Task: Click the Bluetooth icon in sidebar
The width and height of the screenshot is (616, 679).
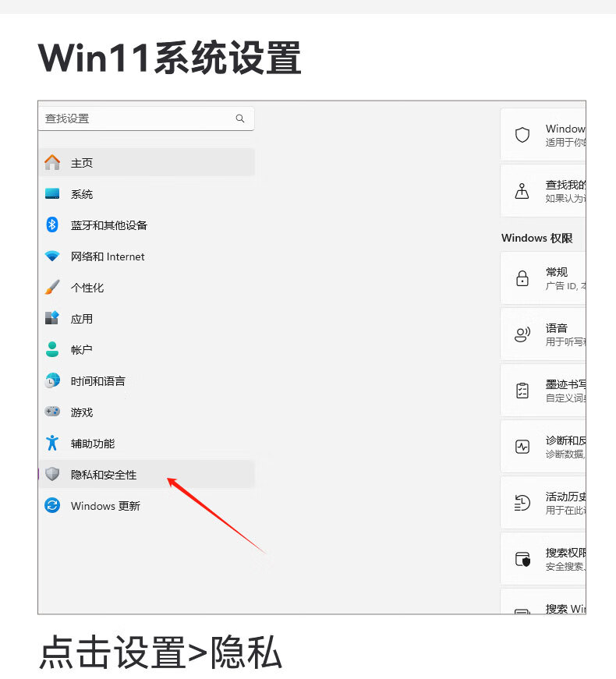Action: (52, 225)
